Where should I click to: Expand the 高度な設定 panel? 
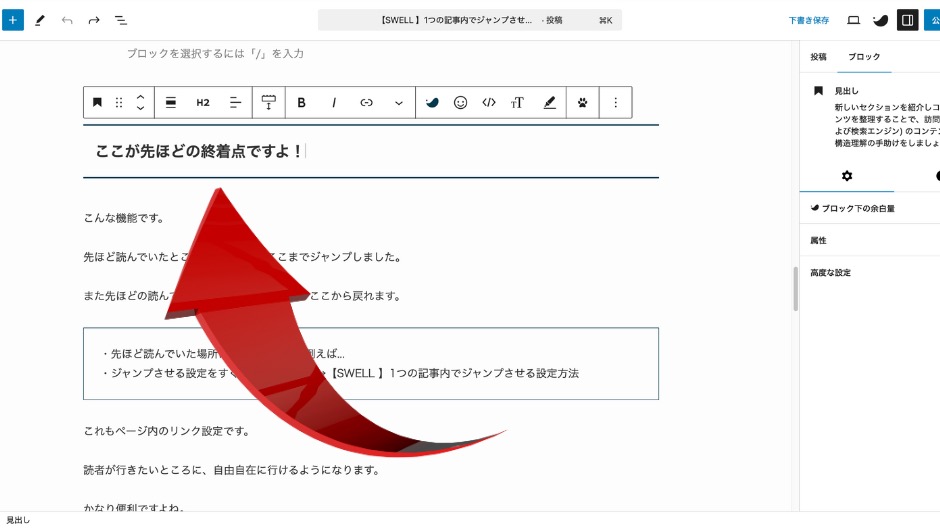pyautogui.click(x=869, y=273)
